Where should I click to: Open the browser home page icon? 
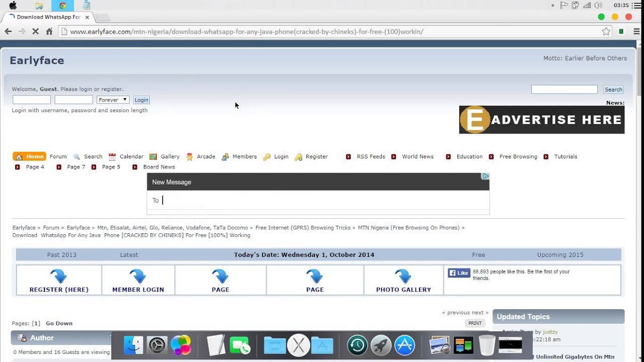(x=49, y=31)
